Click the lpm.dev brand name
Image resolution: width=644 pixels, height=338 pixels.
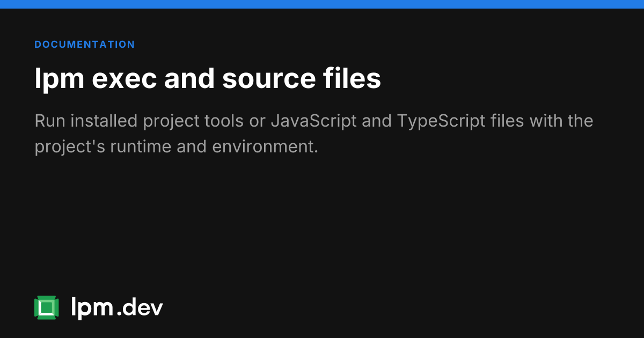pyautogui.click(x=117, y=307)
